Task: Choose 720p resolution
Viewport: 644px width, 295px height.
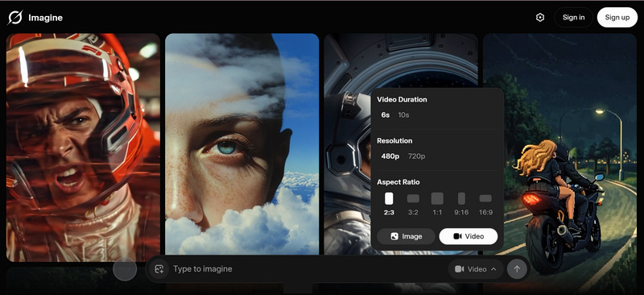Action: (x=416, y=156)
